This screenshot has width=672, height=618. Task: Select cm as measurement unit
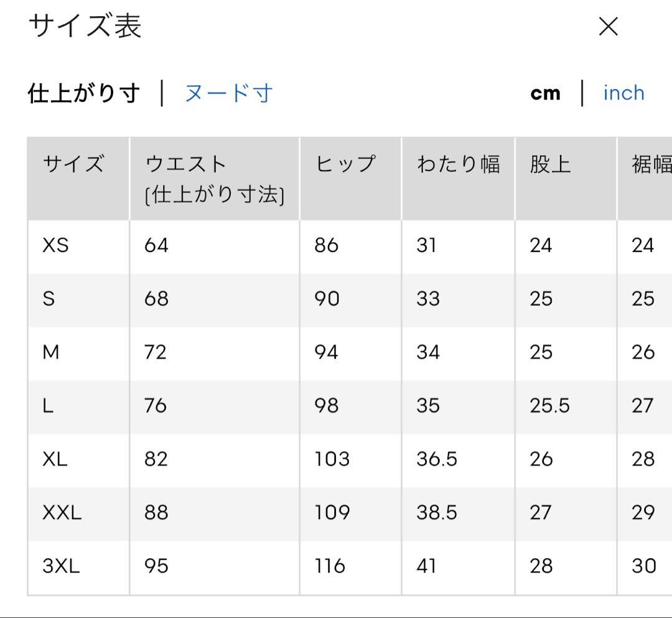click(x=545, y=93)
